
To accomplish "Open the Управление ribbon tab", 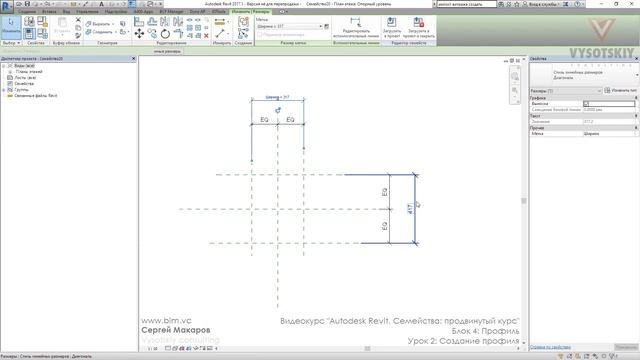I will [x=87, y=11].
